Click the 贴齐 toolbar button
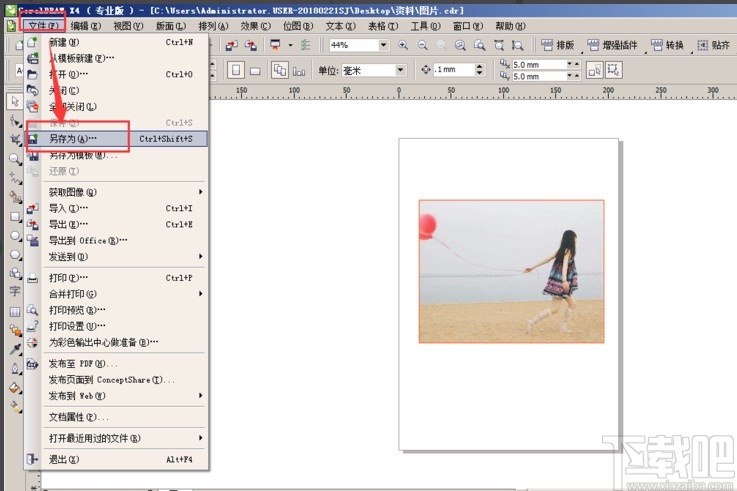Screen dimensions: 737x491 pyautogui.click(x=713, y=45)
